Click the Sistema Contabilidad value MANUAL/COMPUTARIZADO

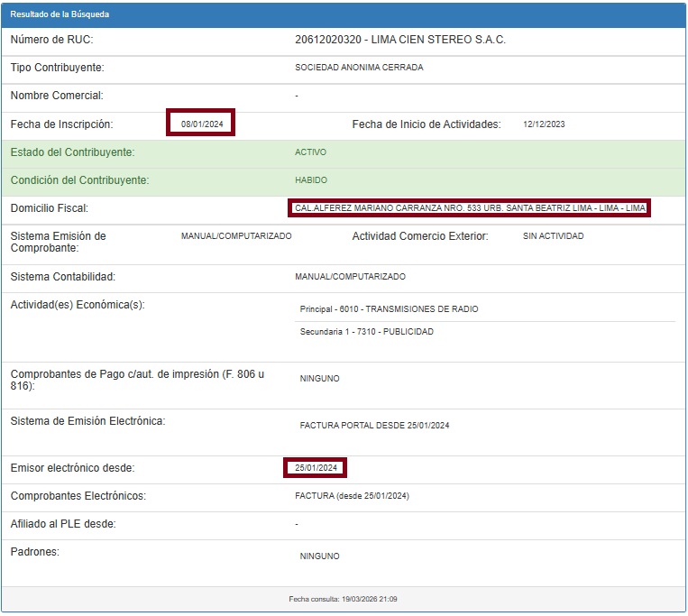point(350,277)
